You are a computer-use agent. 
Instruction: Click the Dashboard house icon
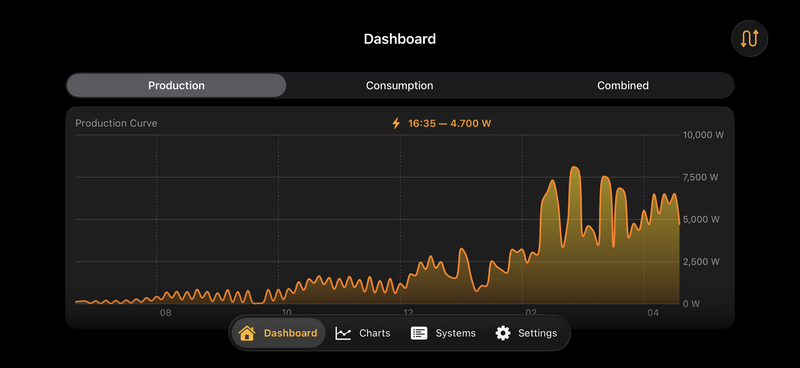point(247,333)
